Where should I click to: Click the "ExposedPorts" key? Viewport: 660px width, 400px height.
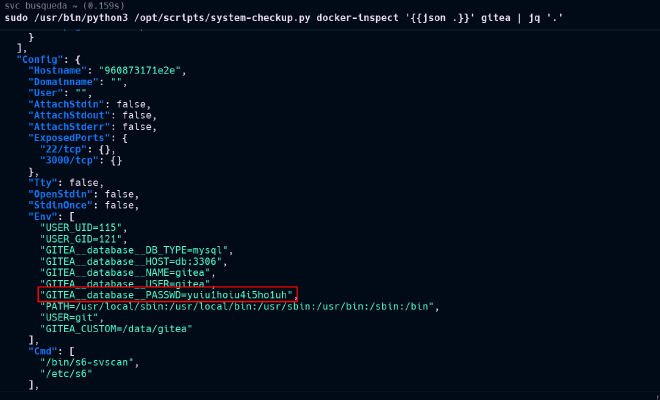coord(69,138)
